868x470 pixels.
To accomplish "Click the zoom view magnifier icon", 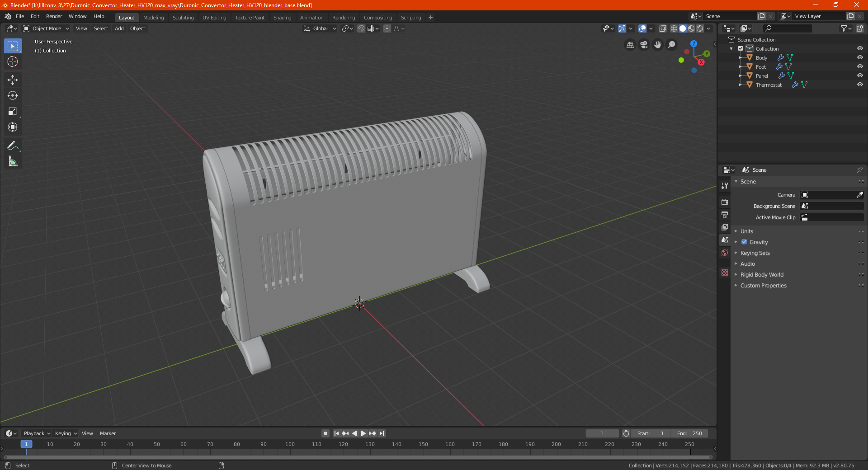I will pyautogui.click(x=672, y=45).
